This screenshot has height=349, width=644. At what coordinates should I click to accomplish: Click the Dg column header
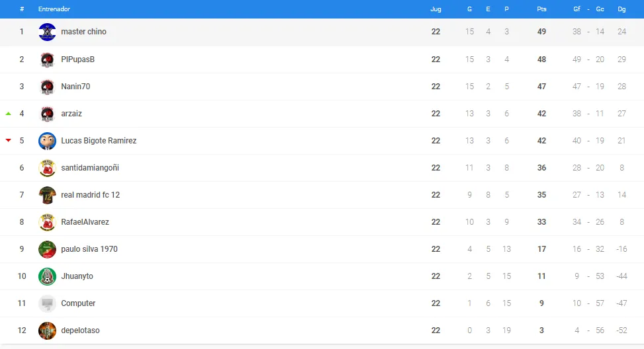point(621,9)
